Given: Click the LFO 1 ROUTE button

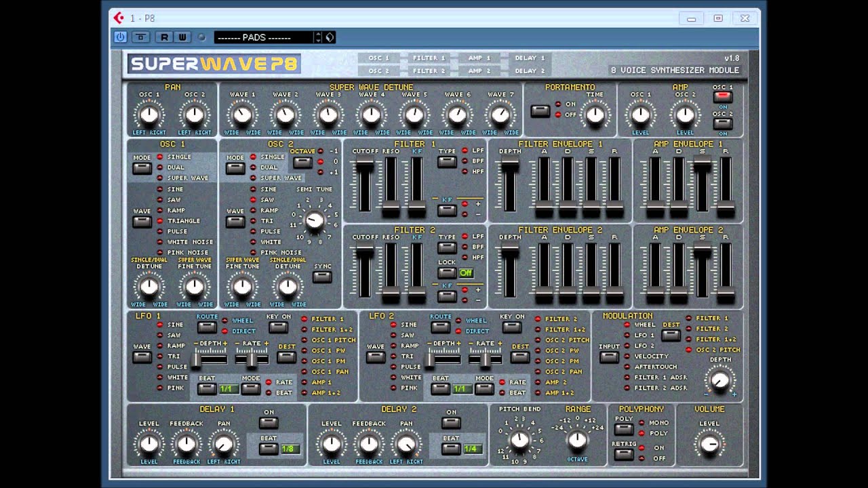Looking at the screenshot, I should tap(207, 327).
